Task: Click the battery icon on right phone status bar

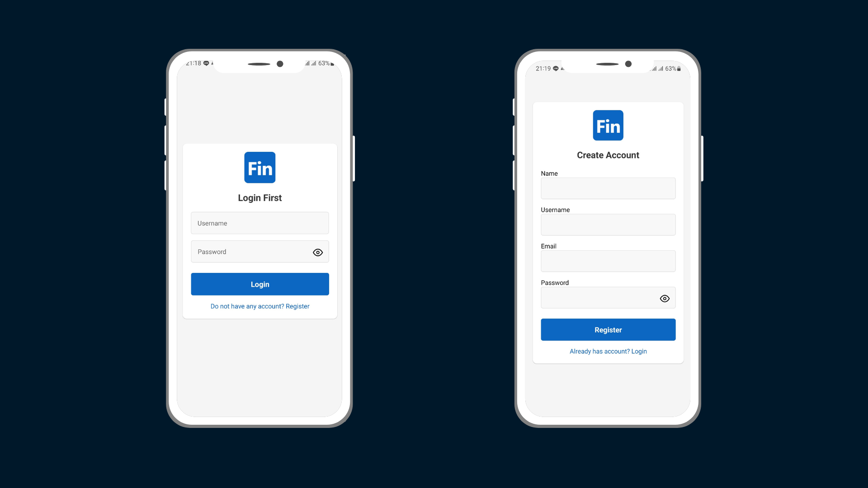Action: coord(679,68)
